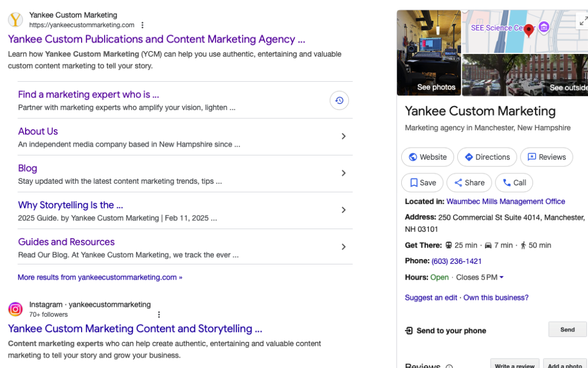The width and height of the screenshot is (588, 368).
Task: Open Guides and Resources link
Action: 66,242
